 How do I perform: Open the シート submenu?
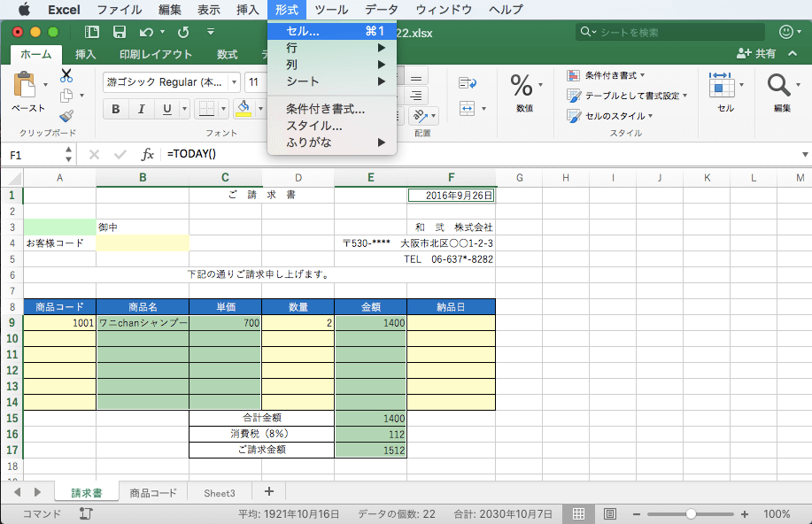click(332, 81)
